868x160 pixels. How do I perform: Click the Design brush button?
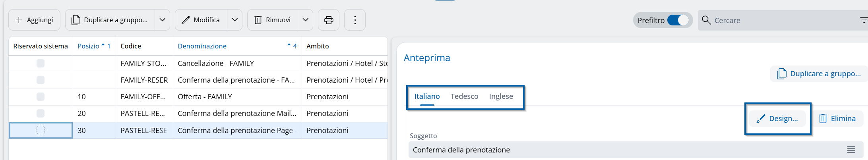777,119
